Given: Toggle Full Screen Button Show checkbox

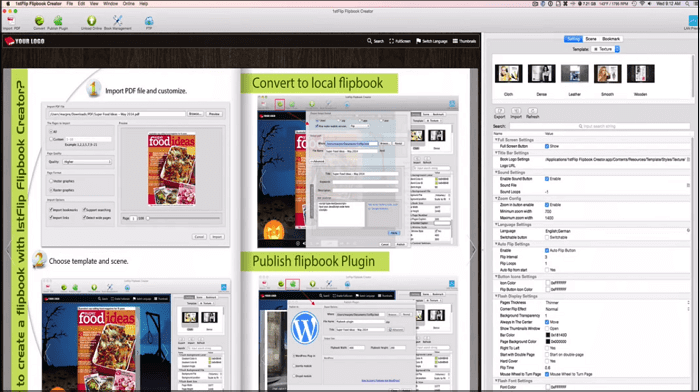Looking at the screenshot, I should pos(547,146).
